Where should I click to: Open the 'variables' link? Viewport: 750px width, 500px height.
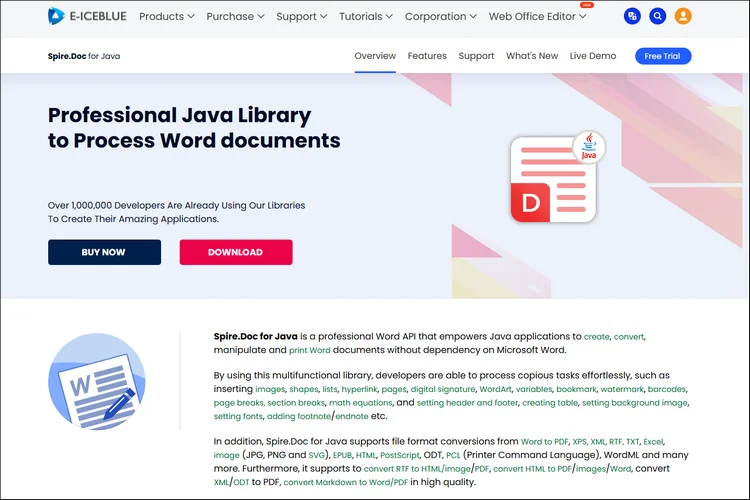tap(534, 389)
